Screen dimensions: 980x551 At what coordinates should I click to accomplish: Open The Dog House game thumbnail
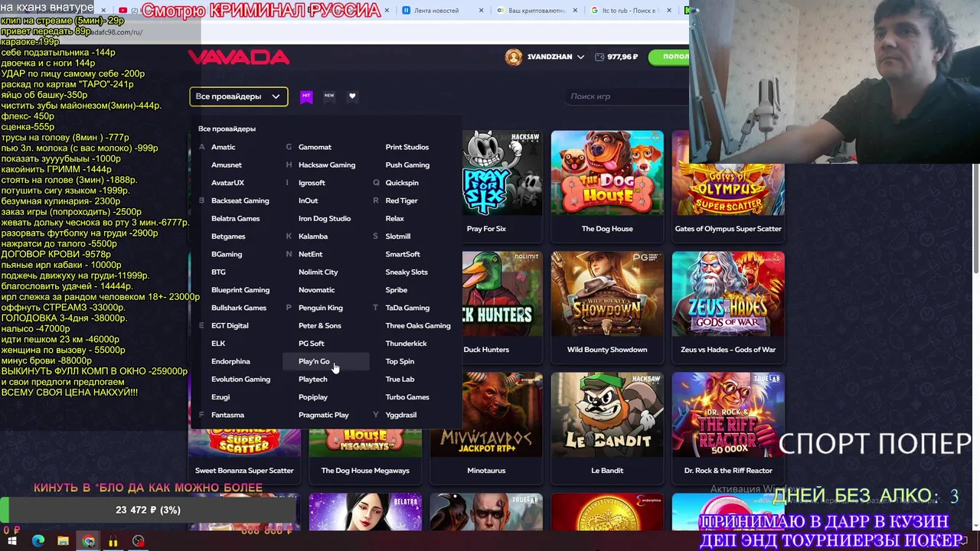[x=607, y=173]
